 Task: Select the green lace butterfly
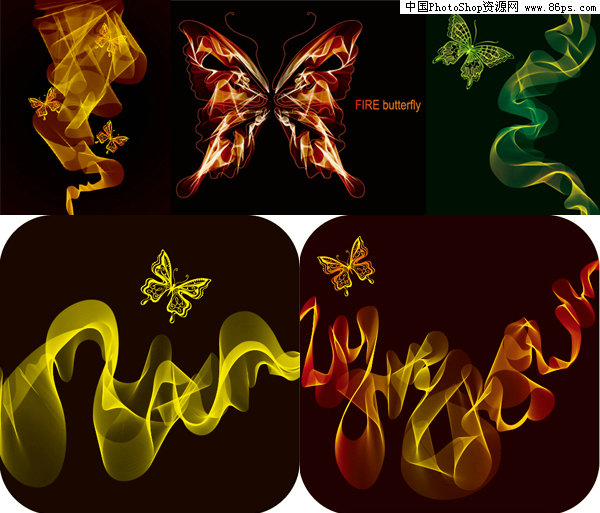point(472,50)
